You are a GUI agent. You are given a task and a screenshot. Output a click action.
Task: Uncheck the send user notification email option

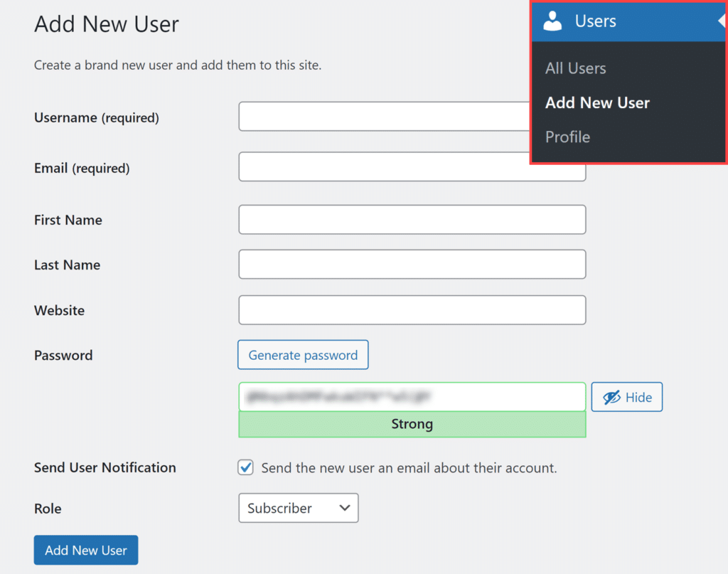tap(245, 467)
